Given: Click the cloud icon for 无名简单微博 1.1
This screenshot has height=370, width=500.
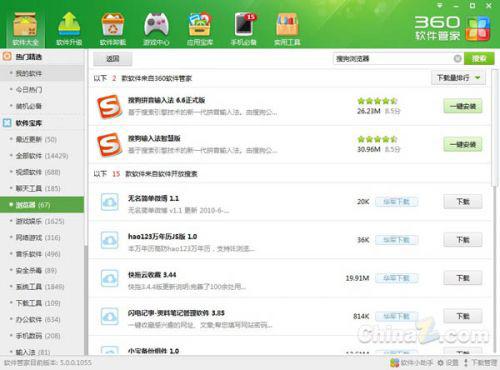Looking at the screenshot, I should 110,202.
